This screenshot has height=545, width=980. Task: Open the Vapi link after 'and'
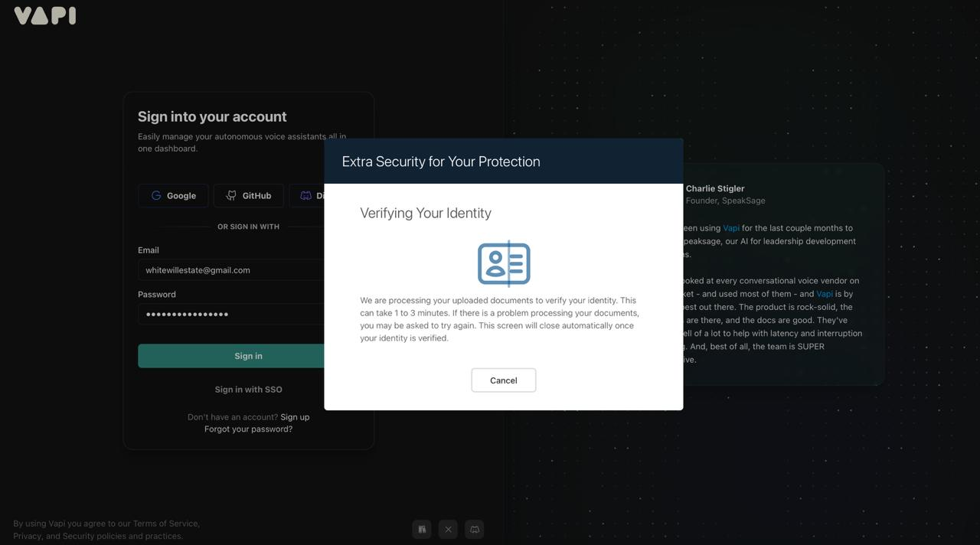[x=825, y=294]
